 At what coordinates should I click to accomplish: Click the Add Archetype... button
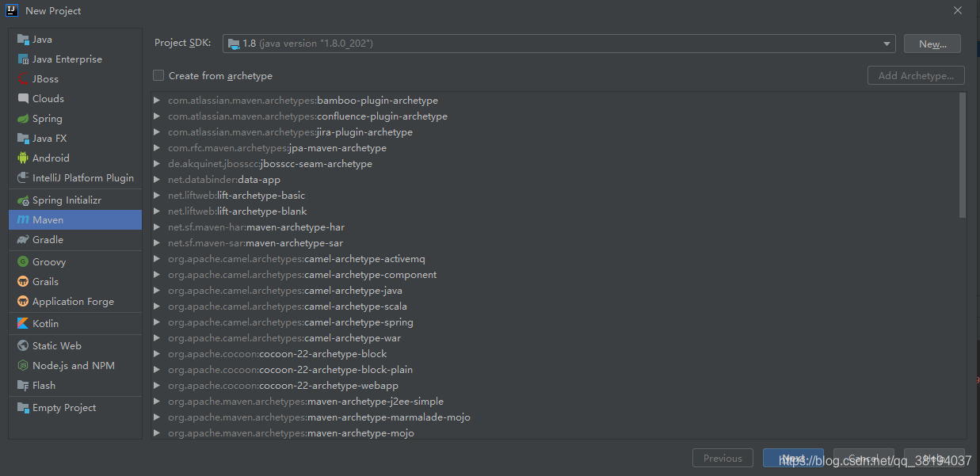pyautogui.click(x=916, y=75)
